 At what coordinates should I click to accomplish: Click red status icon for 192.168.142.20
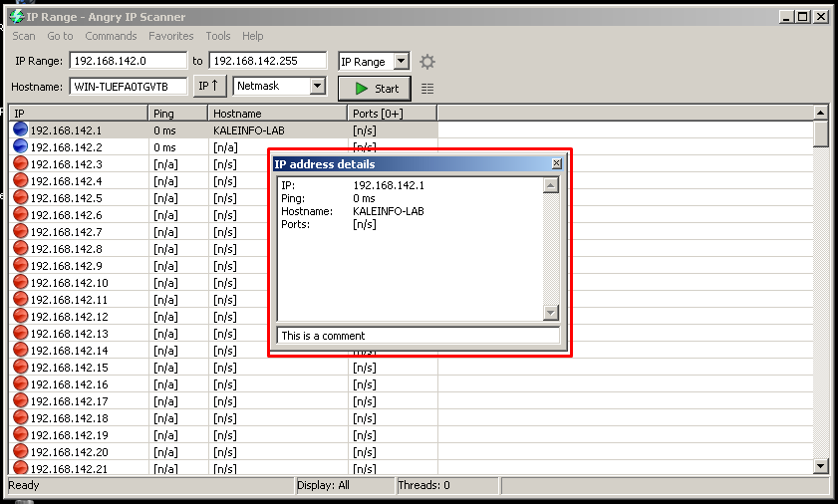20,451
